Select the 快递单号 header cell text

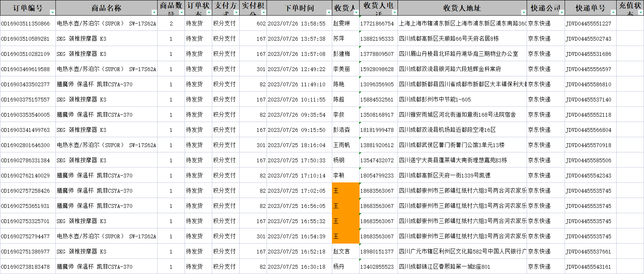click(590, 8)
